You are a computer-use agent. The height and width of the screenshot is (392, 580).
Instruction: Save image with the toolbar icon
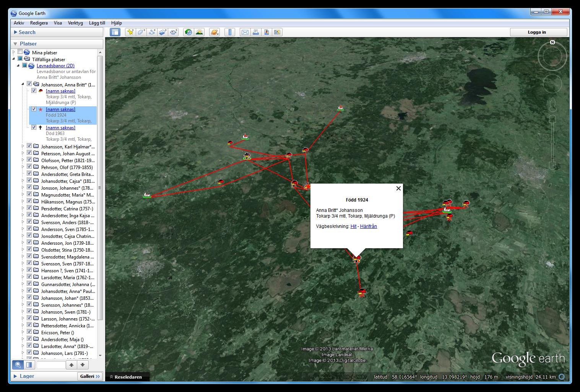pos(266,32)
